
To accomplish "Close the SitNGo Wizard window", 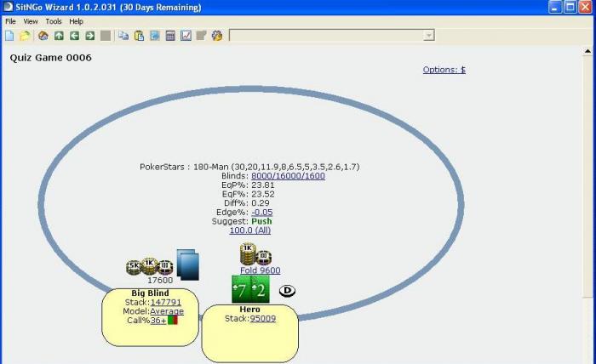I will pyautogui.click(x=585, y=7).
